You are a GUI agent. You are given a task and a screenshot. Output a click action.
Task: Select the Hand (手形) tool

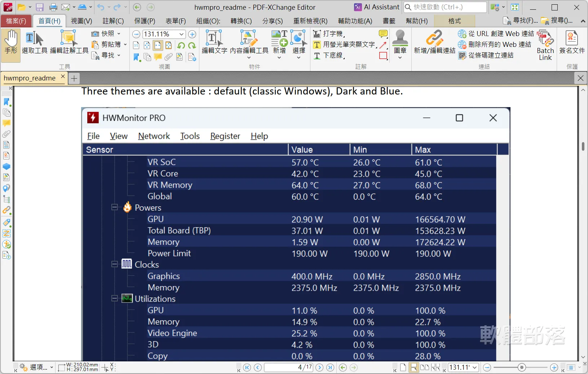point(11,45)
